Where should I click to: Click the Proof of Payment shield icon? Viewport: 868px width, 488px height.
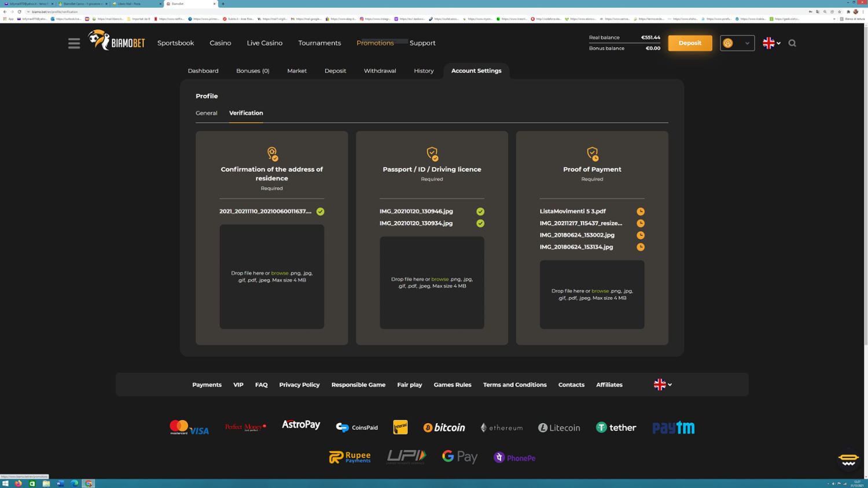tap(592, 153)
